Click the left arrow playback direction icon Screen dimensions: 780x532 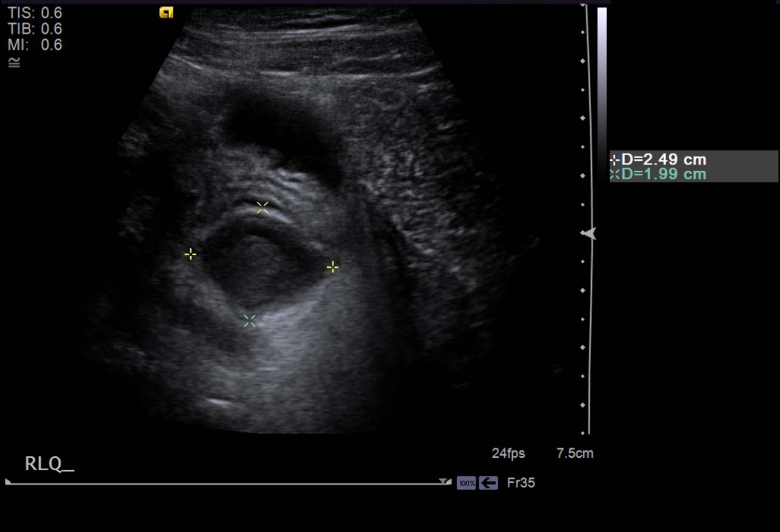pos(488,483)
